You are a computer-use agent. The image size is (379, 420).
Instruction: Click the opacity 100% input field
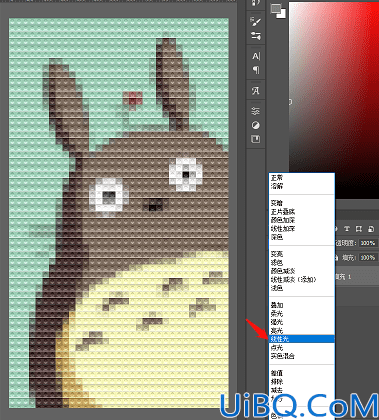tap(368, 243)
